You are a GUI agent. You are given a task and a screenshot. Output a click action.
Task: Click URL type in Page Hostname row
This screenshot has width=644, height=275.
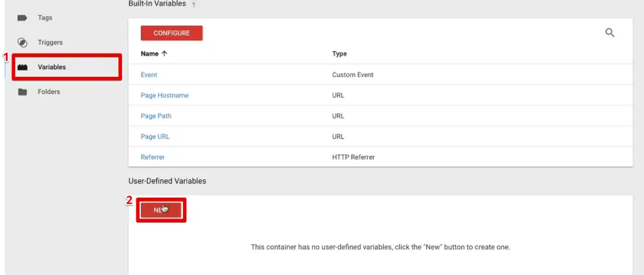pos(338,96)
